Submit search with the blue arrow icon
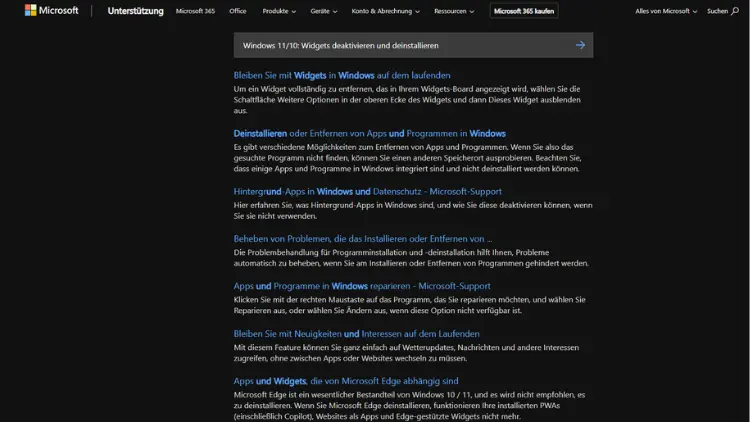This screenshot has width=750, height=422. coord(580,45)
